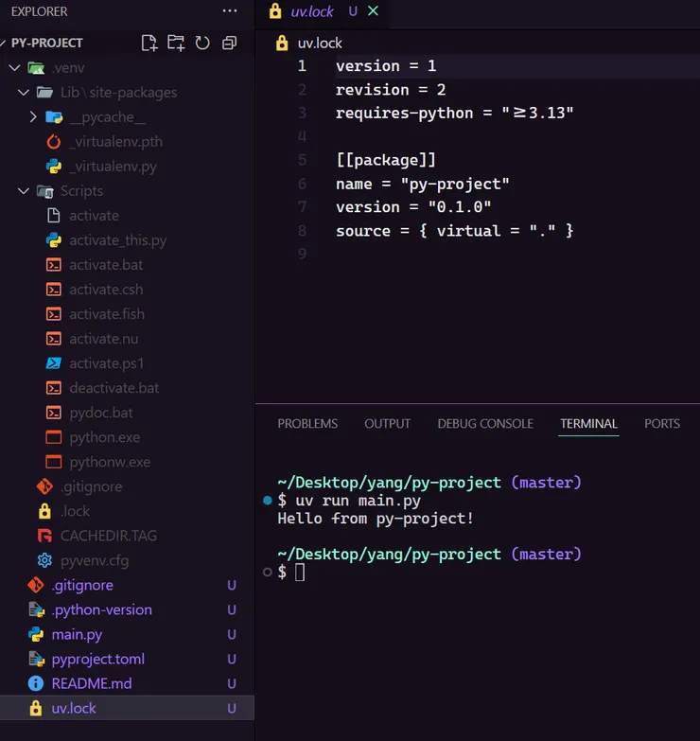
Task: Click the EXPLORER panel title
Action: [39, 11]
